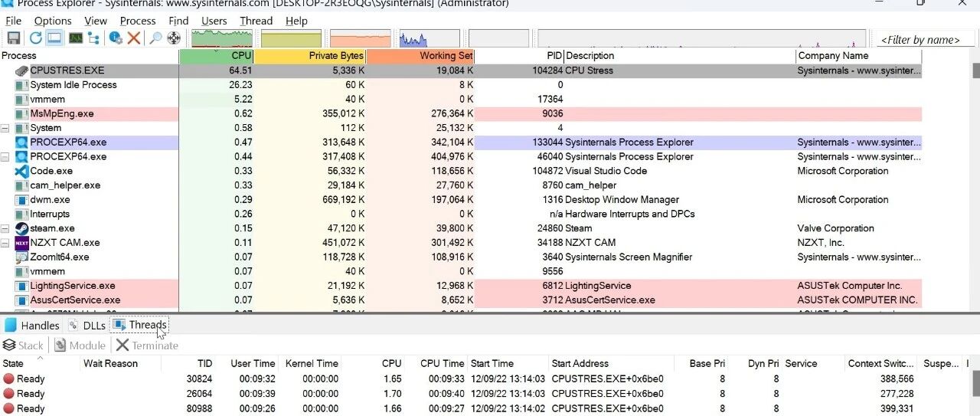Viewport: 980px width, 416px height.
Task: Switch to the Threads tab
Action: coord(139,326)
